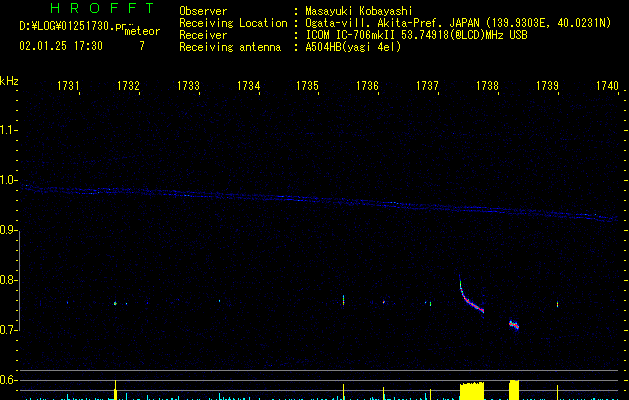
Task: Click the wide yellow intensity block before 1738
Action: (472, 391)
